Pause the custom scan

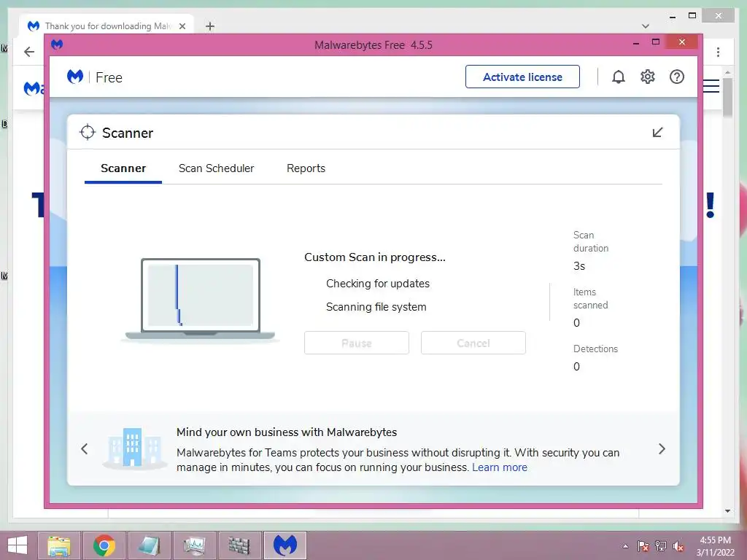[356, 343]
